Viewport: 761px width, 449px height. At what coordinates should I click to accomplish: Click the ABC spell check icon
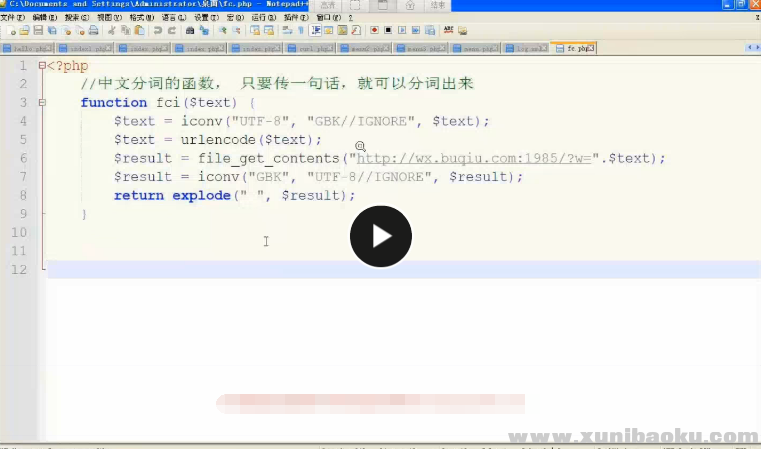click(x=447, y=31)
